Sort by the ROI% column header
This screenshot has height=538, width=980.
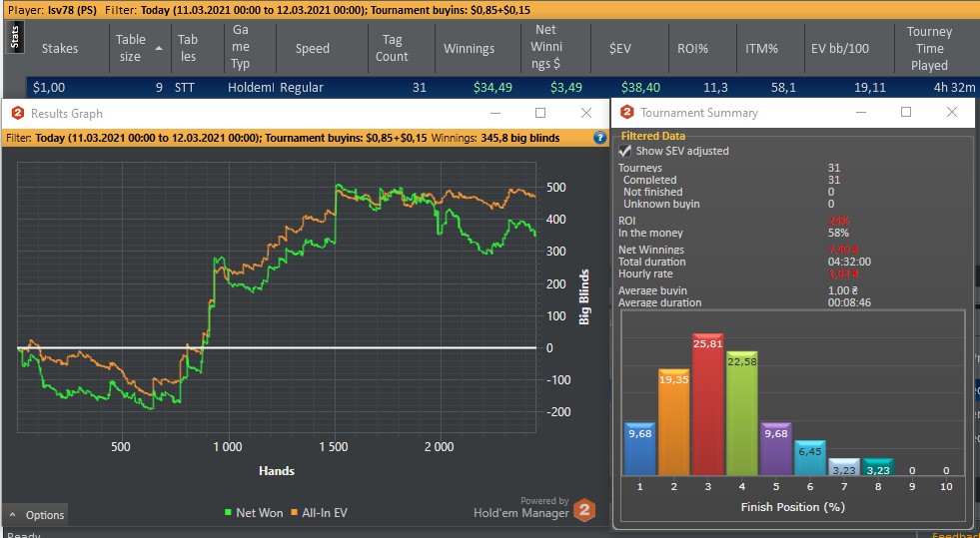coord(692,49)
